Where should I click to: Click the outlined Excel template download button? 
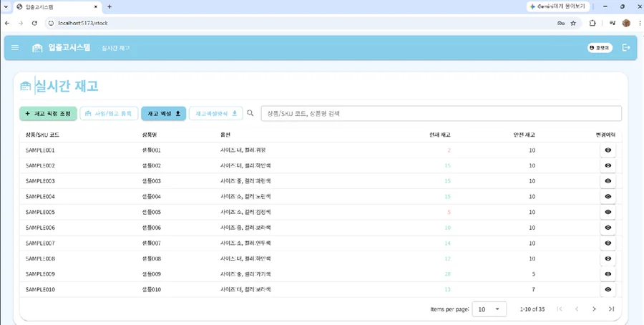pos(216,114)
